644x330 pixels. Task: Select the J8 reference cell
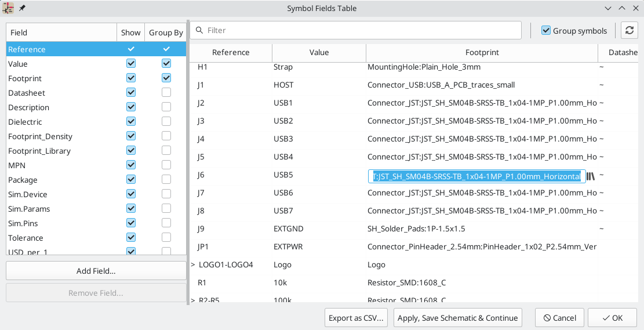point(231,211)
